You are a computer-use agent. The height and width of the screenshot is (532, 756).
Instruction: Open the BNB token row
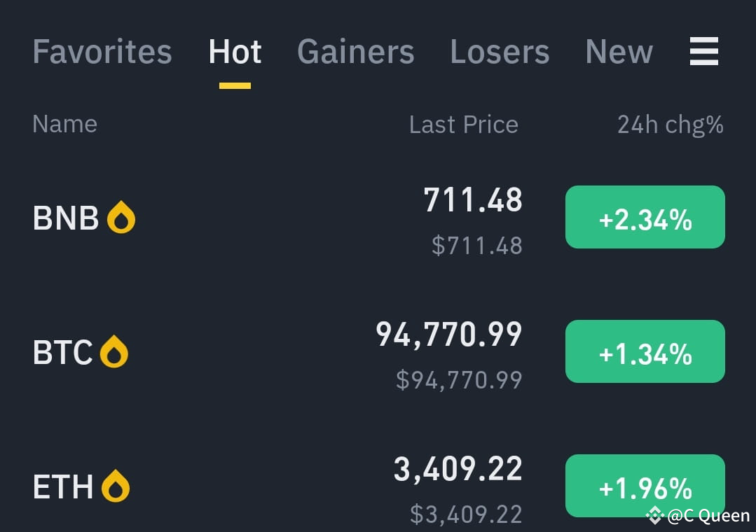click(x=67, y=217)
